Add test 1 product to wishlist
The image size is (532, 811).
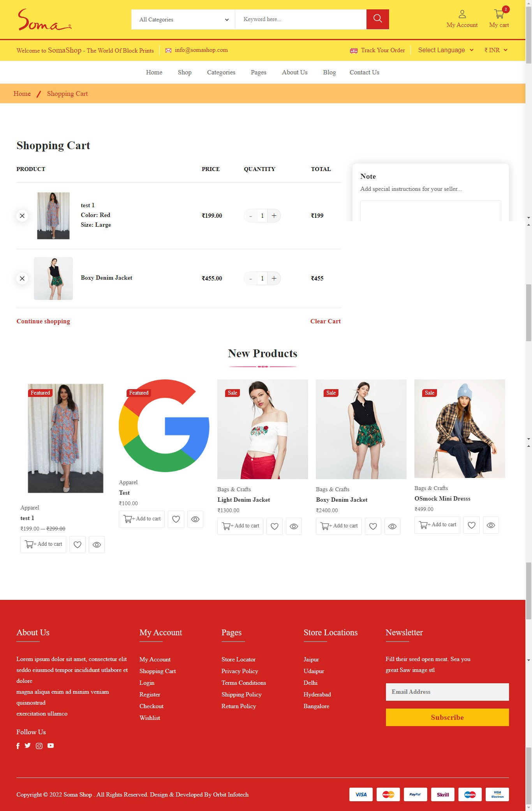(78, 545)
